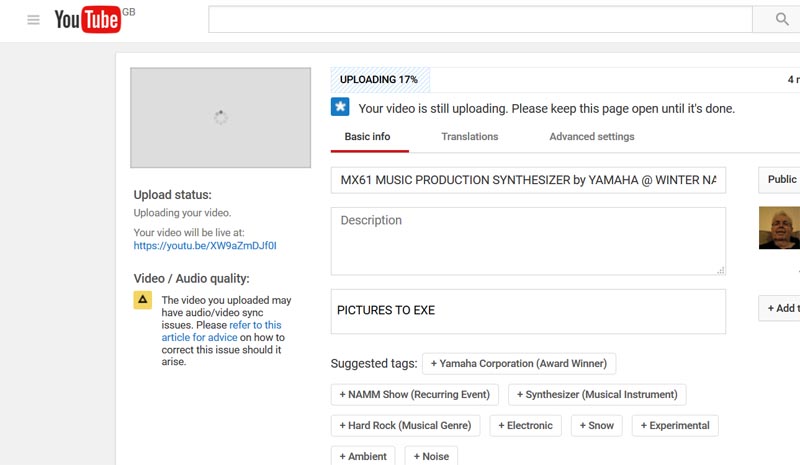The width and height of the screenshot is (800, 465).
Task: Click the tags field with PICTURES TO EXE
Action: coord(528,311)
